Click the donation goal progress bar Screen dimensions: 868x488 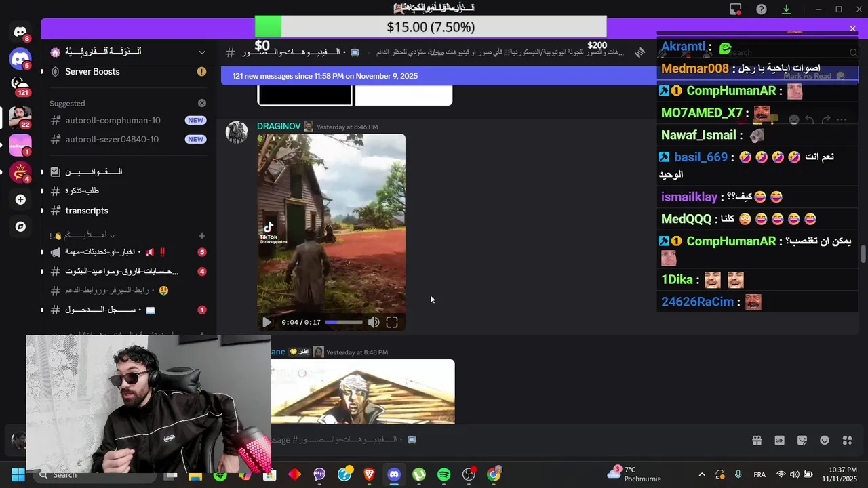430,26
